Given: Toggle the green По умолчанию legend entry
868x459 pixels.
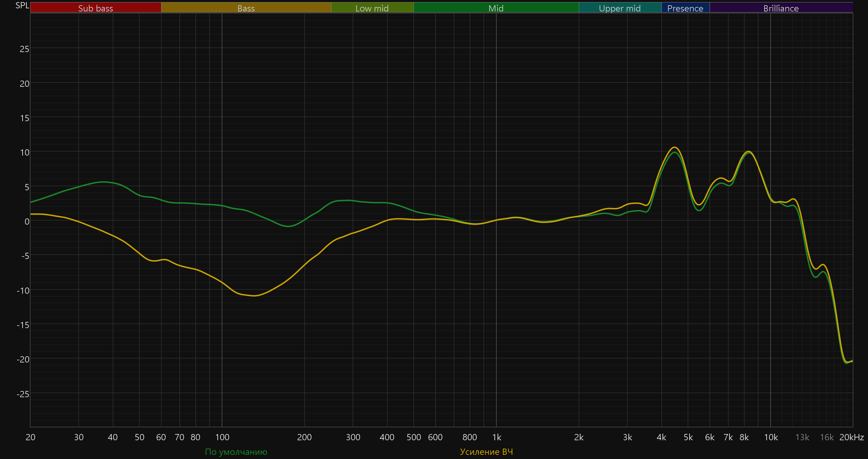Looking at the screenshot, I should tap(236, 452).
